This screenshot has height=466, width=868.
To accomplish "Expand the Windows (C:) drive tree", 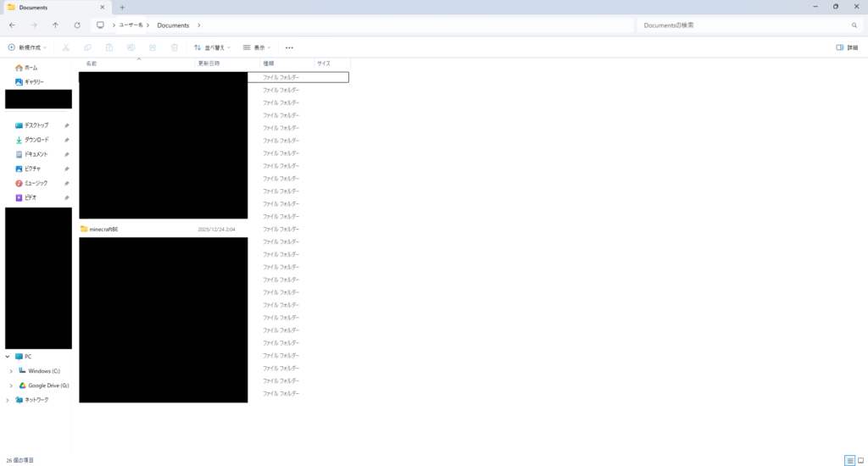I will coord(11,371).
